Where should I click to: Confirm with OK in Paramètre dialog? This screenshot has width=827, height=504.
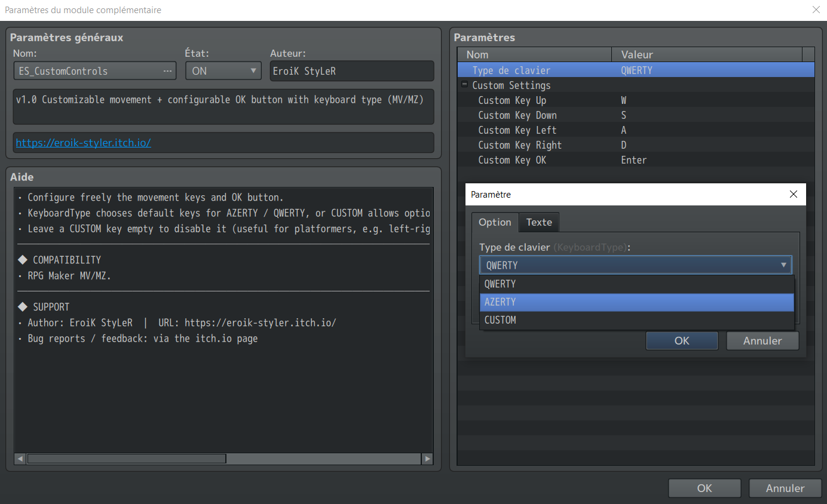682,340
